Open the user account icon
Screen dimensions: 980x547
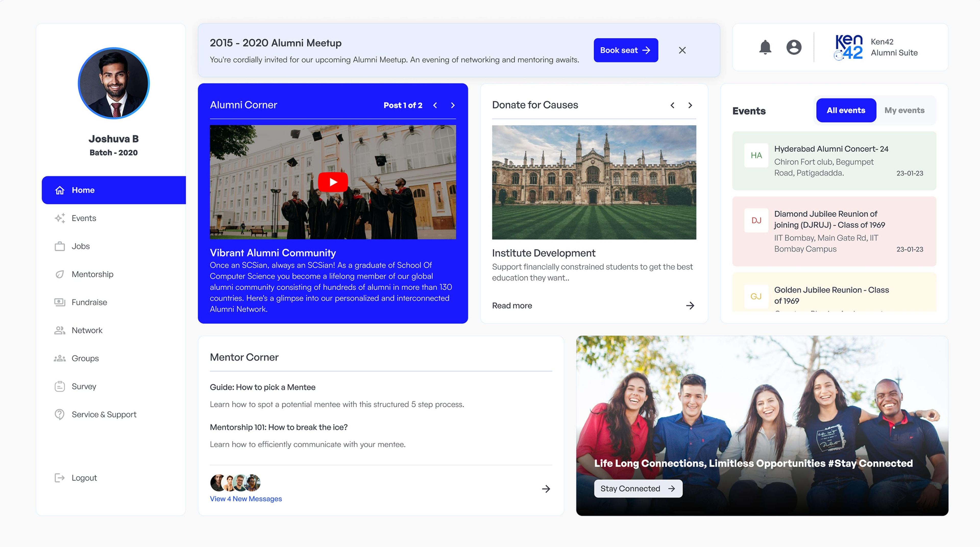[794, 47]
